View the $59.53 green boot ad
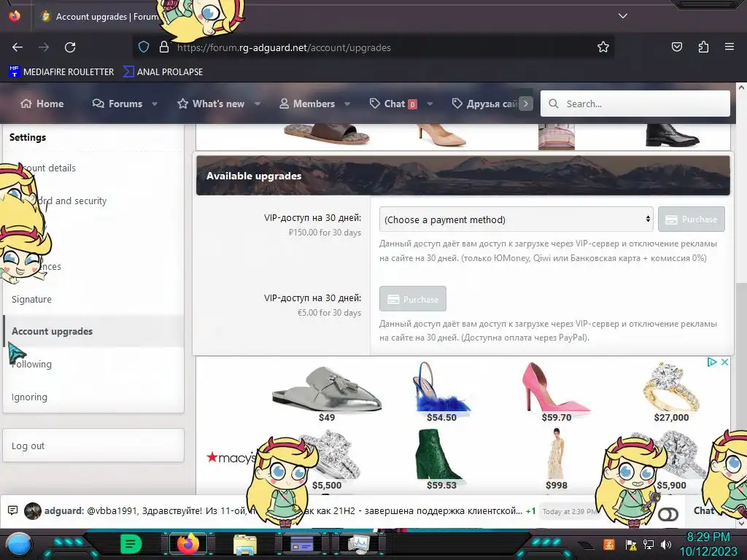 tap(441, 460)
